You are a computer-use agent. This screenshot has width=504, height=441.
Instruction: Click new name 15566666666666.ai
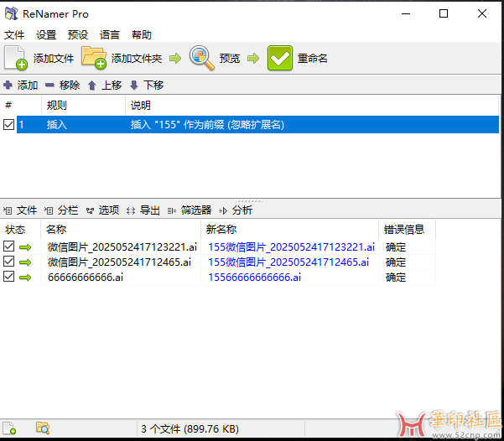[x=255, y=278]
